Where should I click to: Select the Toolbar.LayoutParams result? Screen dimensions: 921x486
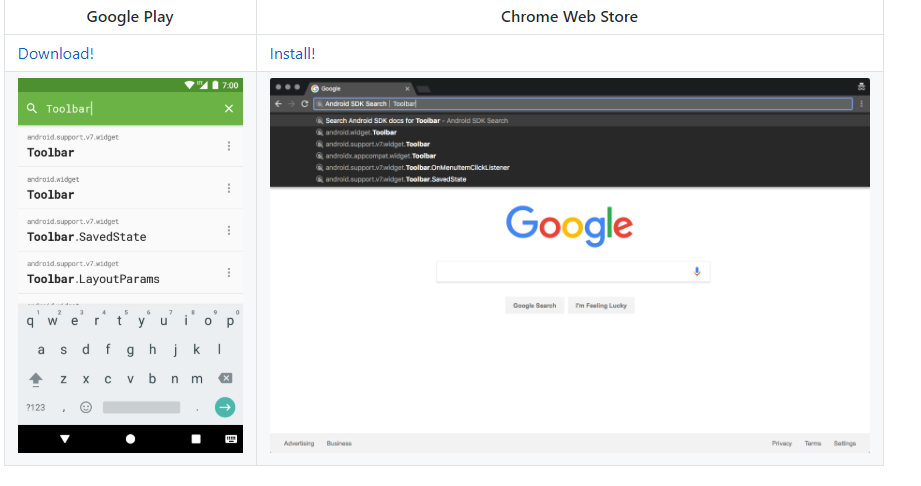click(130, 273)
